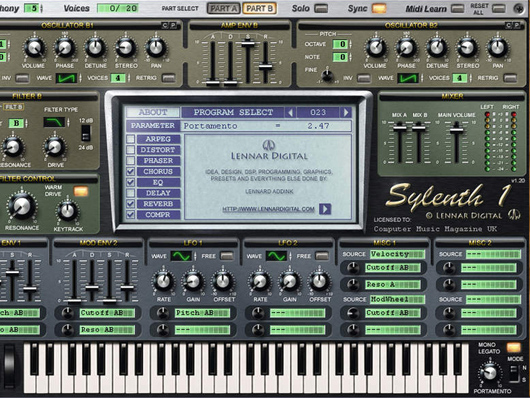Screen dimensions: 530x398
Task: Click the LFO 2 Offset knob
Action: (319, 281)
